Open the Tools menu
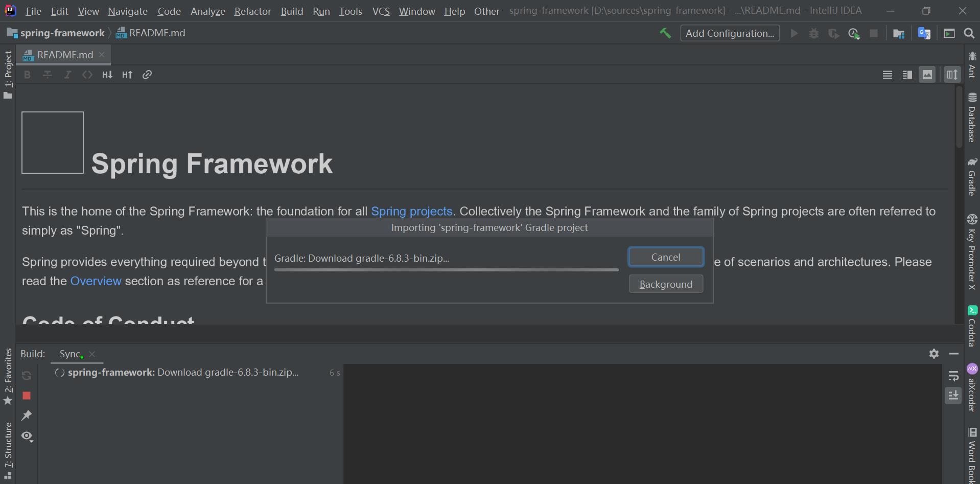980x484 pixels. [x=351, y=11]
